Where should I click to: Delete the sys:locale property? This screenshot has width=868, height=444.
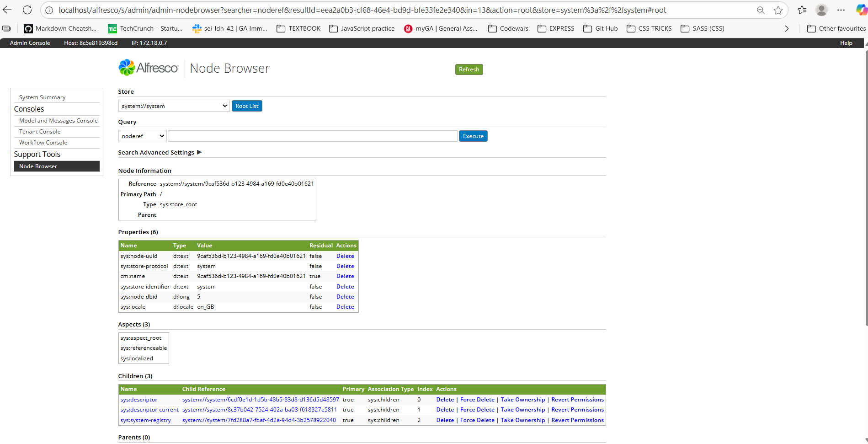click(345, 307)
